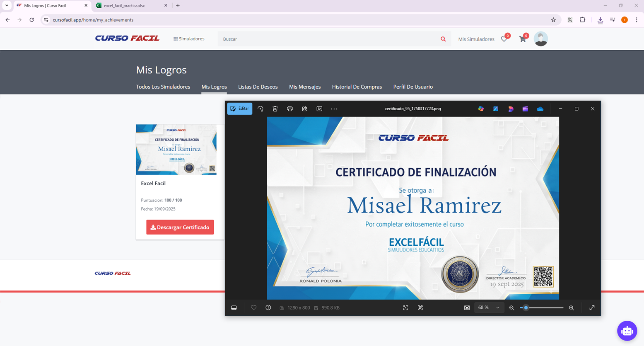Open the QR code extension icon in Chrome
The height and width of the screenshot is (346, 644).
click(x=570, y=20)
